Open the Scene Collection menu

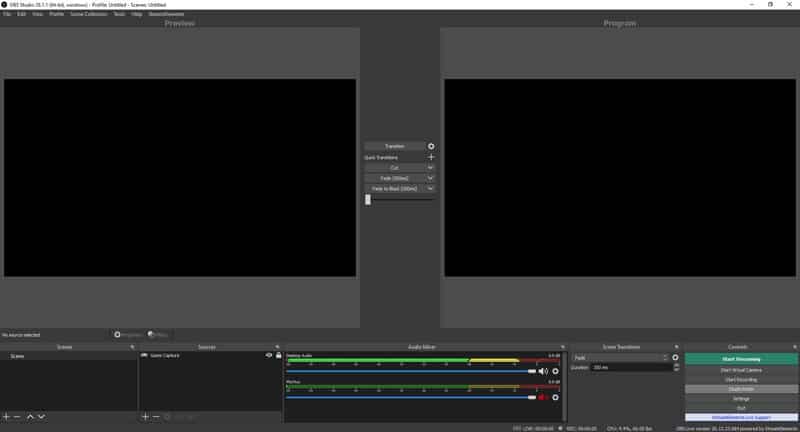click(x=88, y=14)
